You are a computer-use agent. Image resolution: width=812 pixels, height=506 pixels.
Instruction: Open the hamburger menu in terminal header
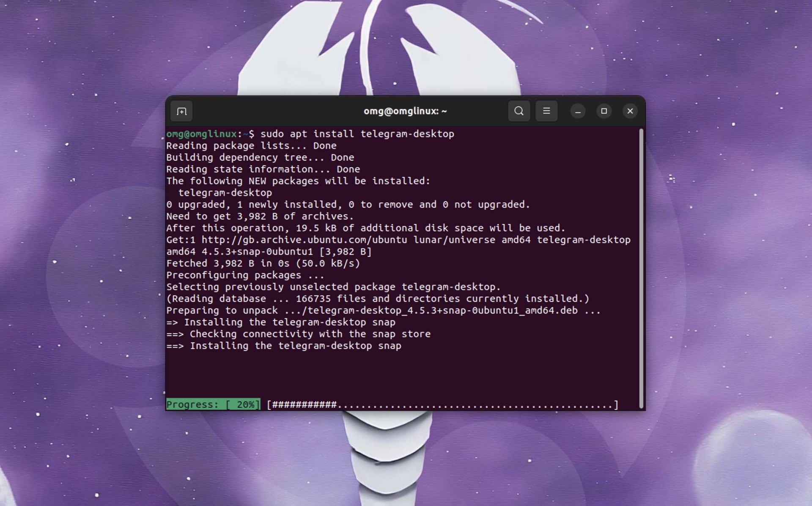tap(546, 111)
